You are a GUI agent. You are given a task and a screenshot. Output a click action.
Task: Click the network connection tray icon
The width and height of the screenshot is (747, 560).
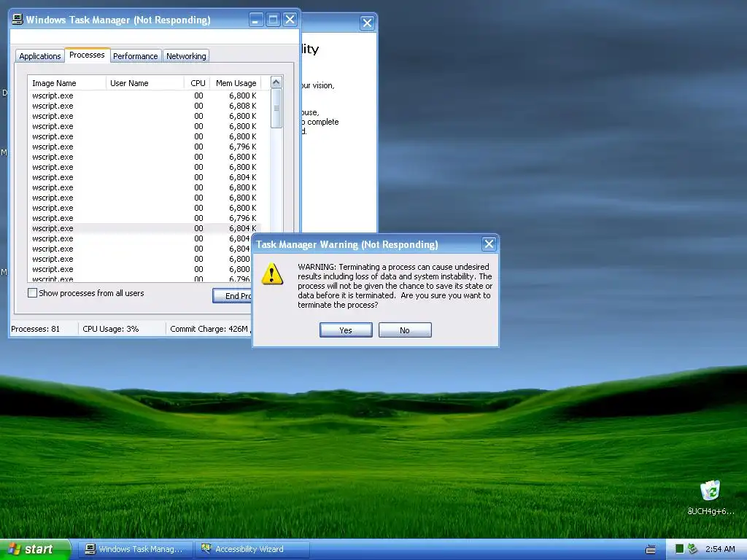pyautogui.click(x=692, y=549)
